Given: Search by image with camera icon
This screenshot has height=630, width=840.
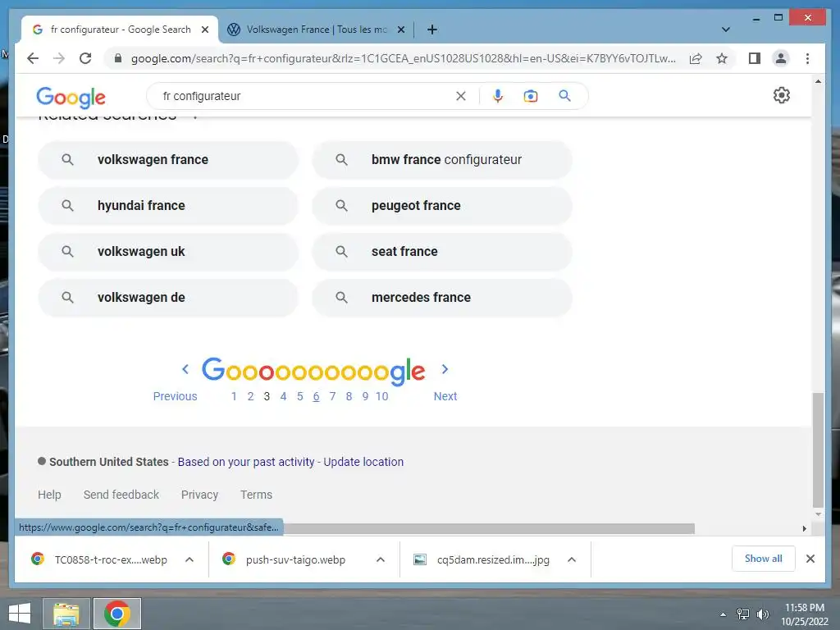Looking at the screenshot, I should pos(531,96).
